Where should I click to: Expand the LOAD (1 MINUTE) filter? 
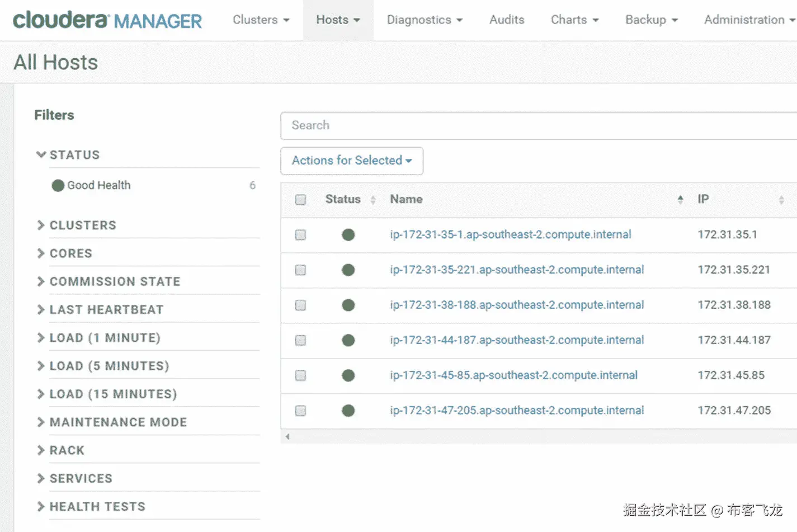(x=98, y=338)
